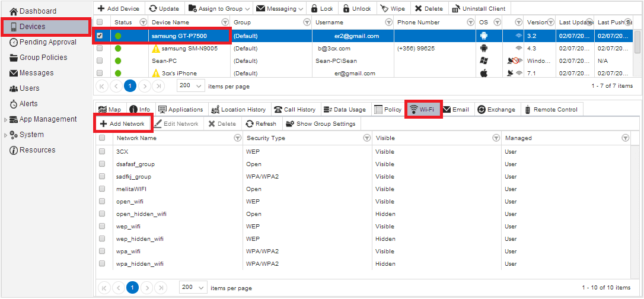Open the Policy tab
644x299 pixels.
coord(388,110)
